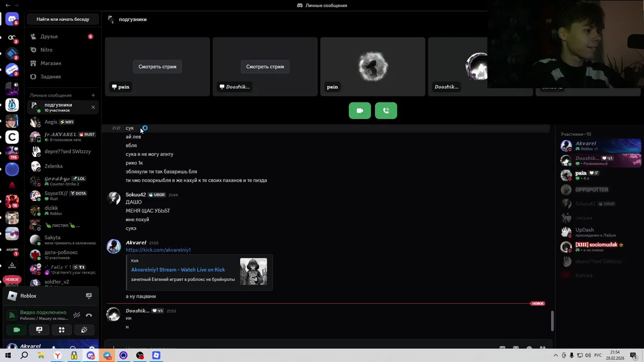Show hidden system tray icons

[555, 355]
